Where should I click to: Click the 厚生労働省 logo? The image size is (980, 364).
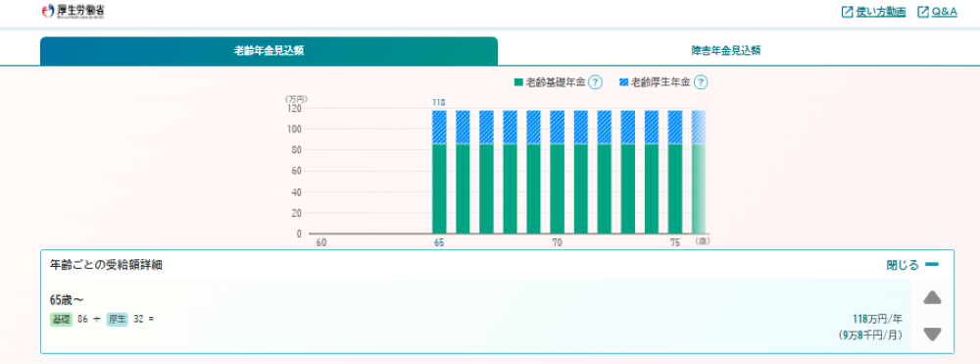[x=73, y=11]
